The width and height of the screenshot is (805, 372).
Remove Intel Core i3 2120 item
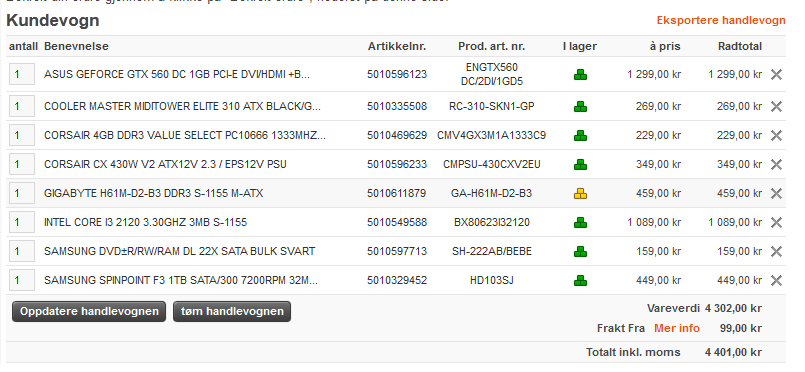click(x=776, y=222)
